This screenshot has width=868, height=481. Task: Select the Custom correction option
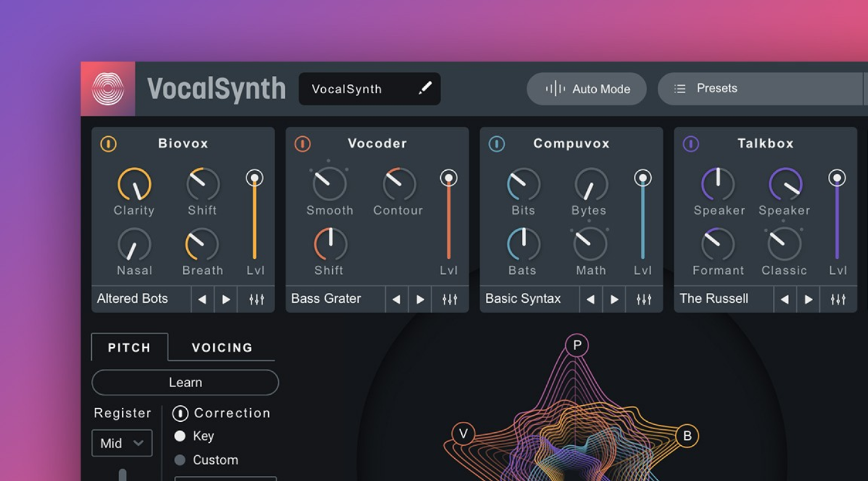click(x=180, y=460)
